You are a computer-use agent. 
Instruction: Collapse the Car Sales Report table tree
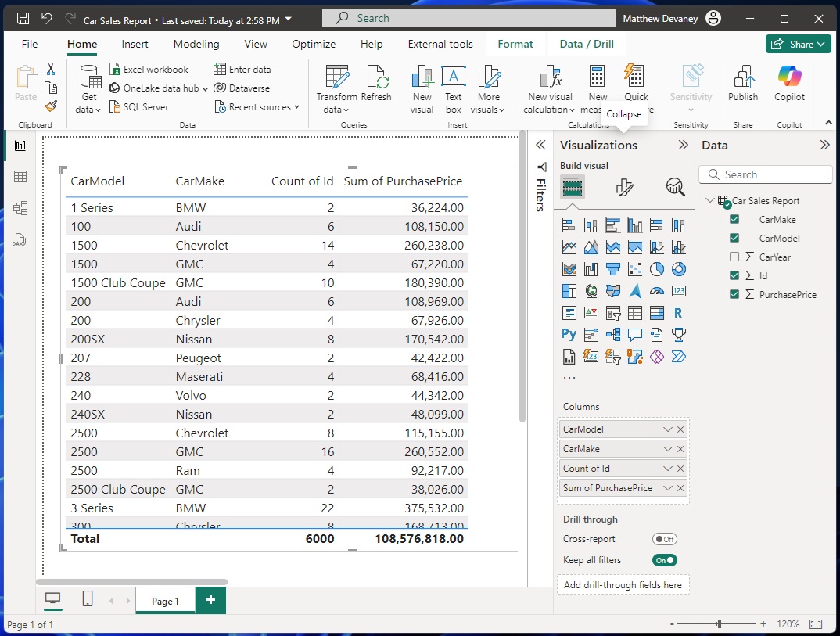pyautogui.click(x=709, y=200)
